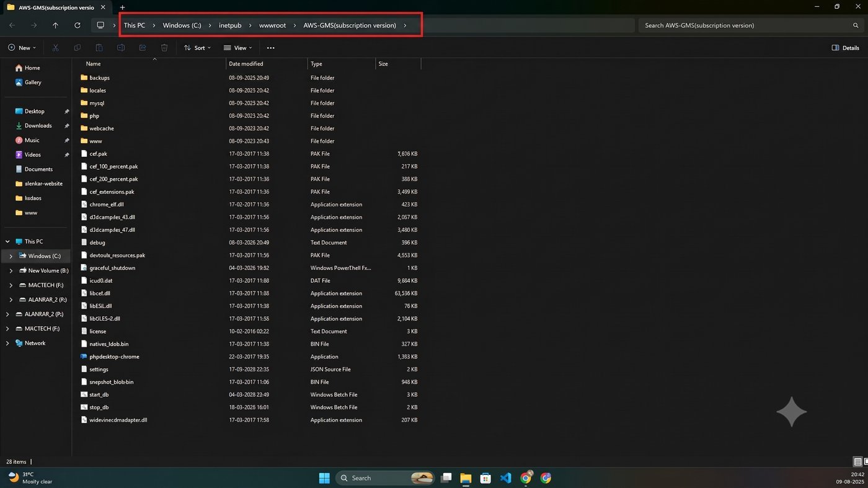Click File Explorer icon on taskbar

point(466,477)
